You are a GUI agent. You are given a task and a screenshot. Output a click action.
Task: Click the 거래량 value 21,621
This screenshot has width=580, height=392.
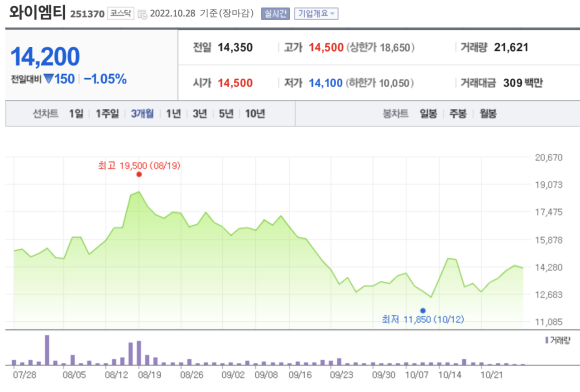[511, 47]
